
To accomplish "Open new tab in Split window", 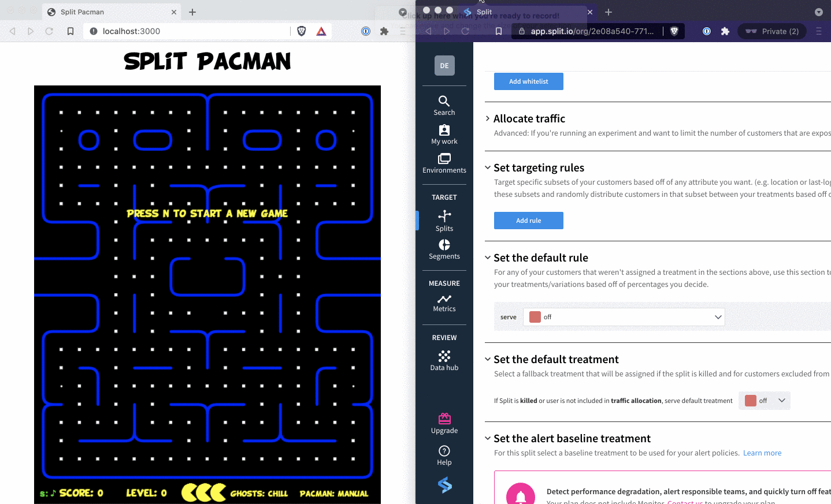I will (x=609, y=12).
